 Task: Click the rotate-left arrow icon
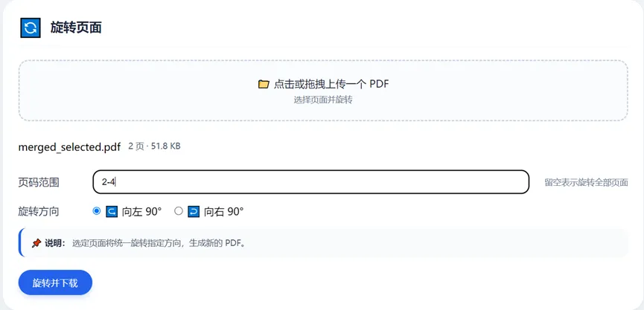pos(112,211)
